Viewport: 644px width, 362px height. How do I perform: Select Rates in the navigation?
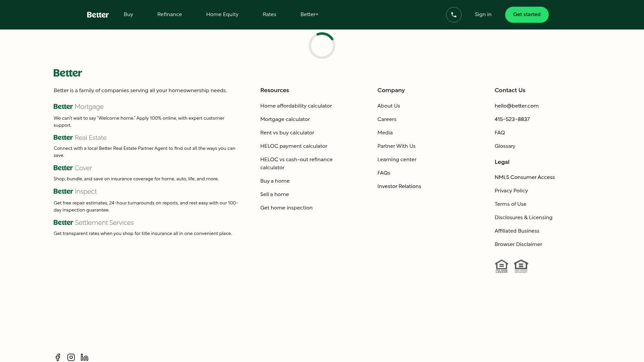pos(269,14)
